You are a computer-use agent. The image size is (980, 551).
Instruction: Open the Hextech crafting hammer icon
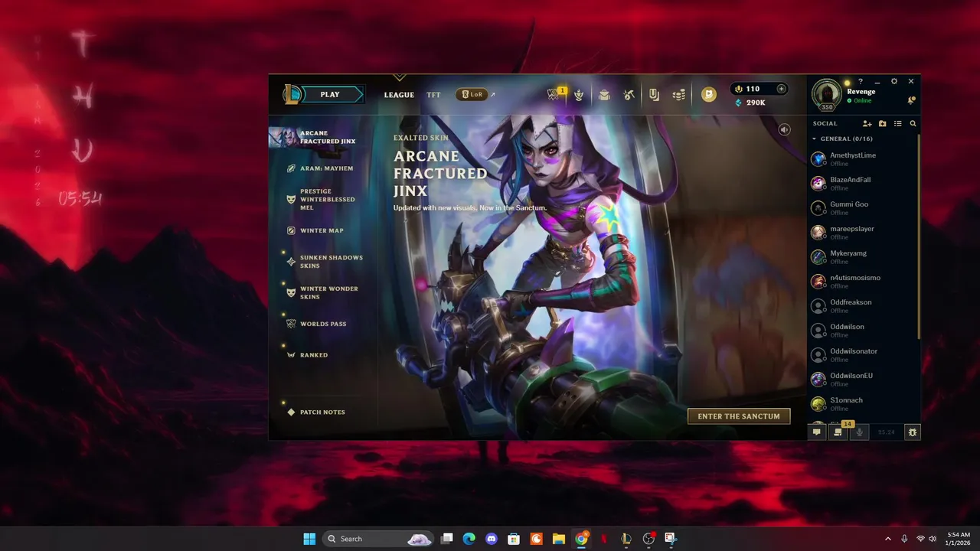pos(629,95)
